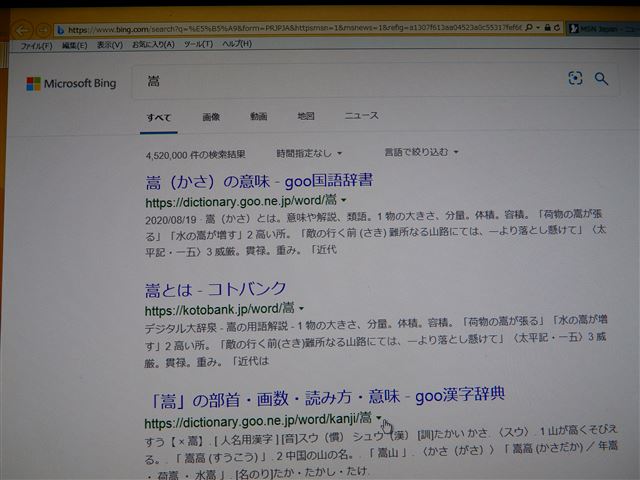Click the refresh icon in address bar
This screenshot has width=640, height=480.
[x=557, y=28]
